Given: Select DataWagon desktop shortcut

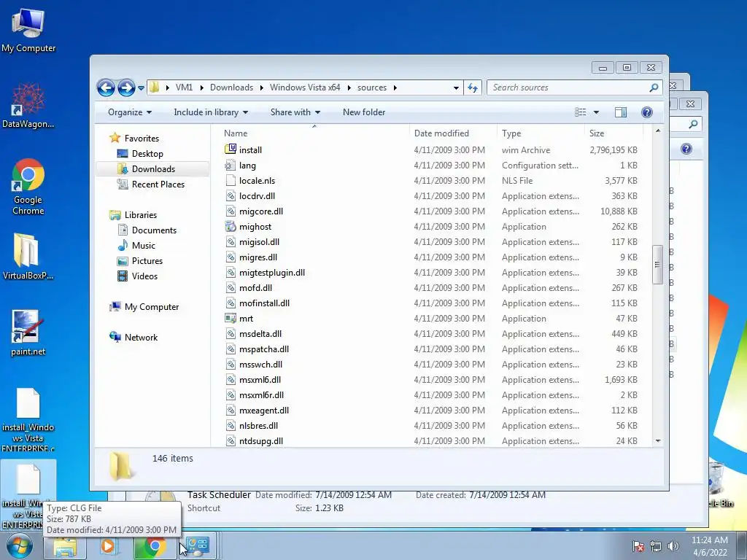Looking at the screenshot, I should (28, 106).
